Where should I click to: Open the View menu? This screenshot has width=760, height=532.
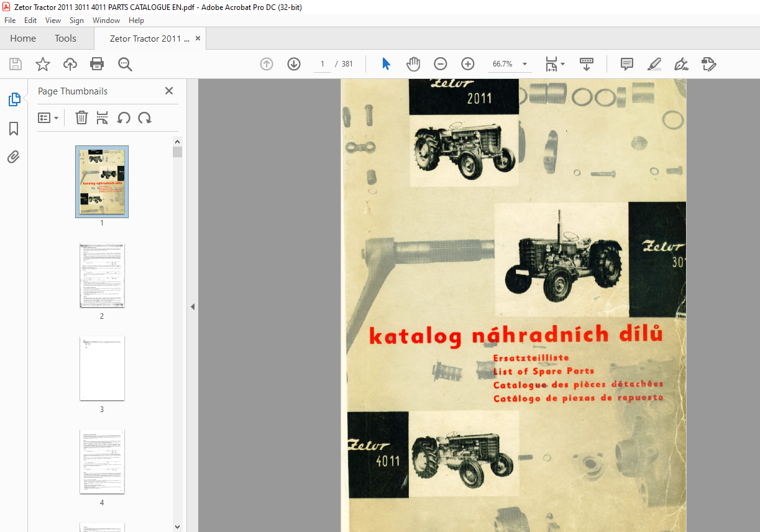coord(53,21)
